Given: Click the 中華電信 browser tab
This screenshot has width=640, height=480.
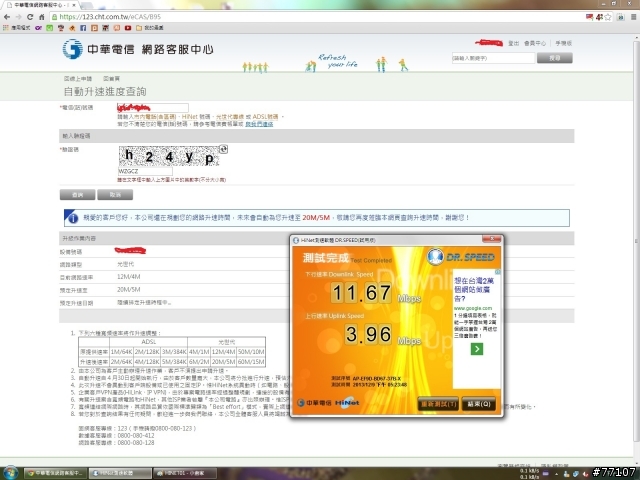Looking at the screenshot, I should click(43, 5).
